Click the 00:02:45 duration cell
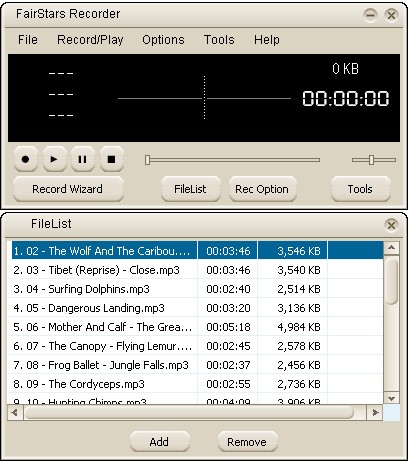Viewport: 408px width, 461px height. pyautogui.click(x=228, y=346)
